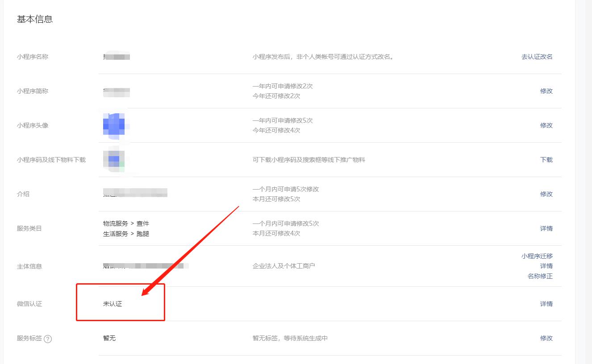Screen dimensions: 592x364
Task: Select the 生活服务 > 跑腿 category text
Action: click(x=126, y=233)
